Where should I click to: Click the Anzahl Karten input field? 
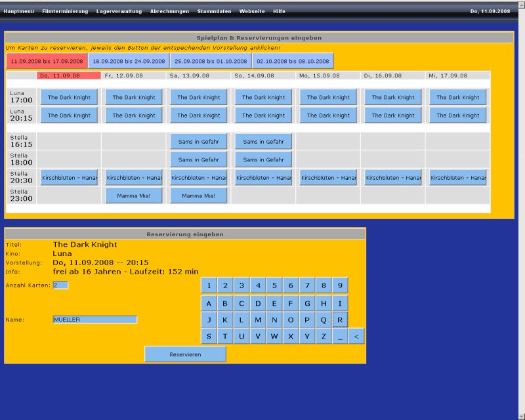coord(60,285)
